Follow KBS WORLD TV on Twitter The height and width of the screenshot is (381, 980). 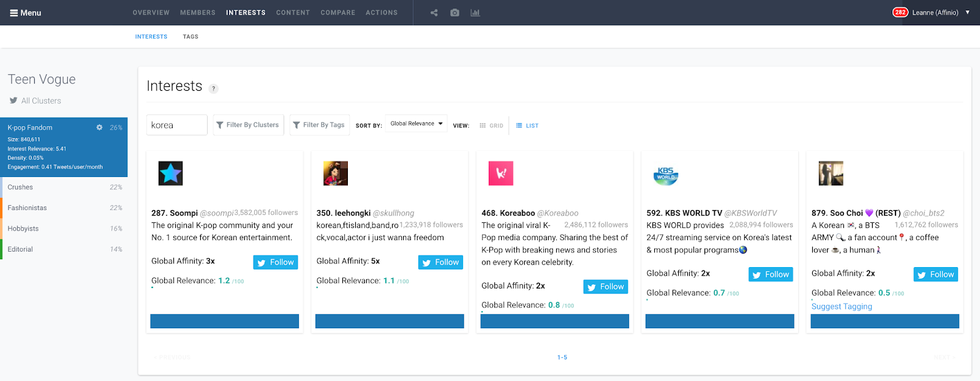[771, 274]
